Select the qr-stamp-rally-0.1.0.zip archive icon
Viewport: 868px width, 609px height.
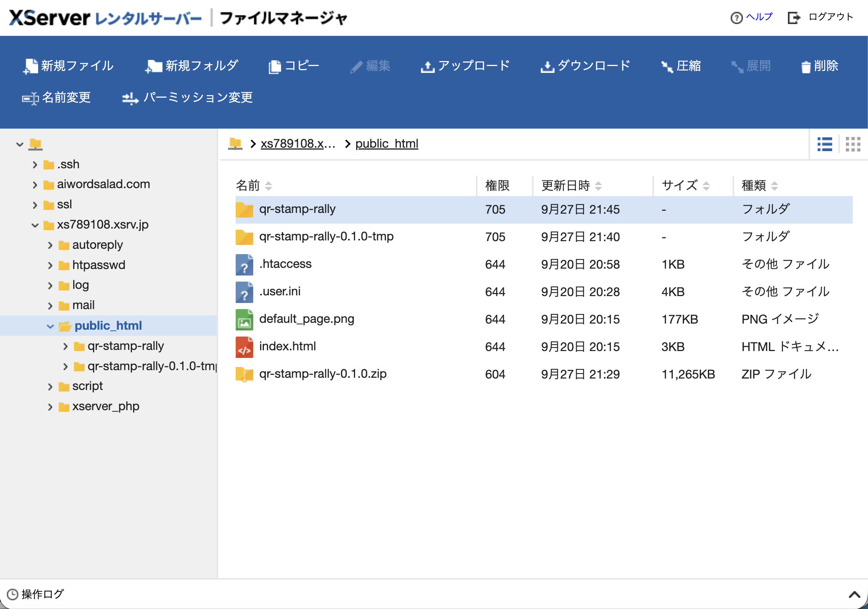(x=244, y=374)
